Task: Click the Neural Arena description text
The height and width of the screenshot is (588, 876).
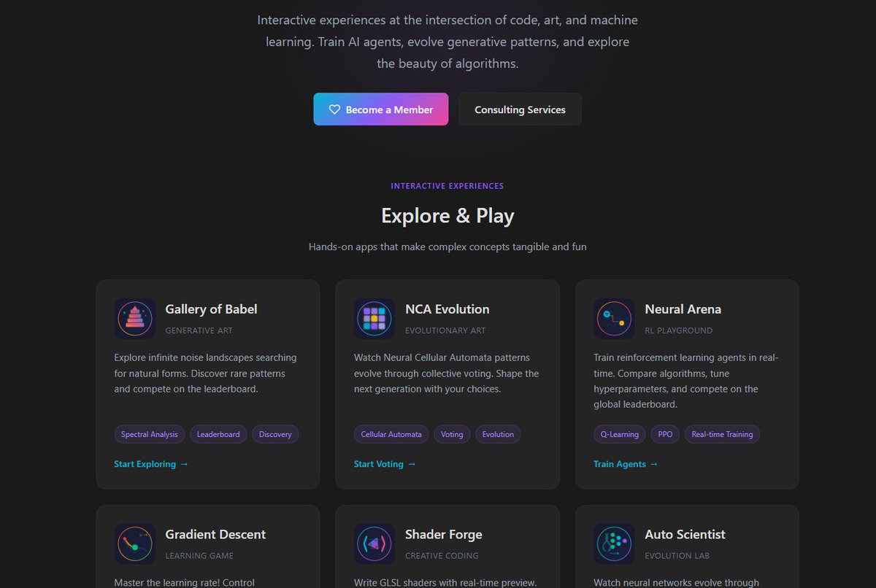Action: 686,381
